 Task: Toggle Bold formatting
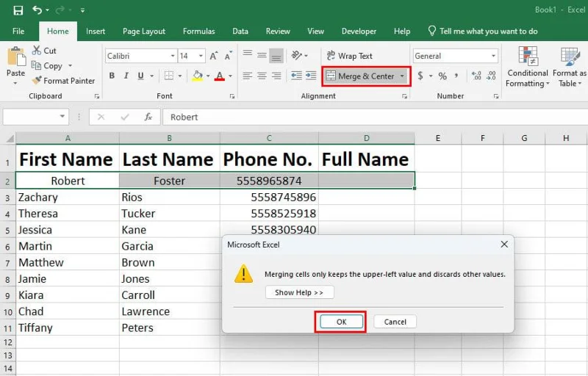point(112,76)
